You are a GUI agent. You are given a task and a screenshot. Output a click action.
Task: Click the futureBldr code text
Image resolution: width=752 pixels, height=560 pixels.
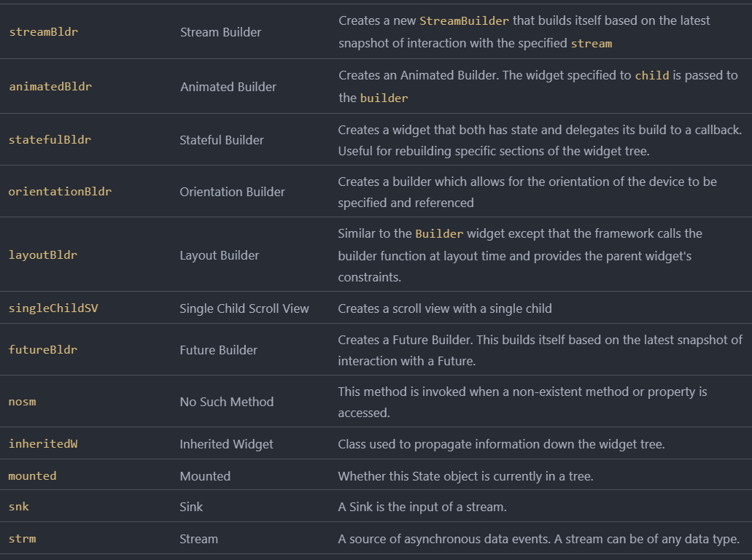pos(43,350)
